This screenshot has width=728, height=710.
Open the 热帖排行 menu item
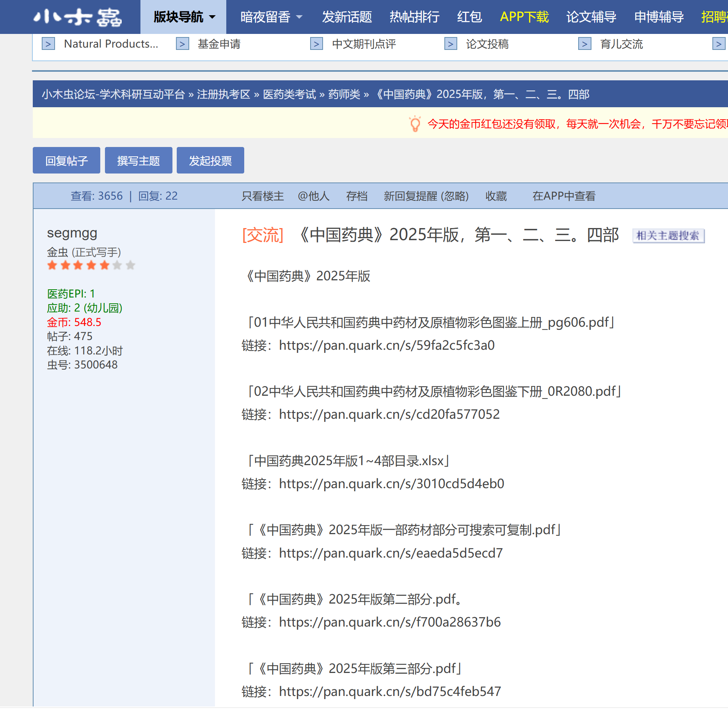[x=414, y=17]
